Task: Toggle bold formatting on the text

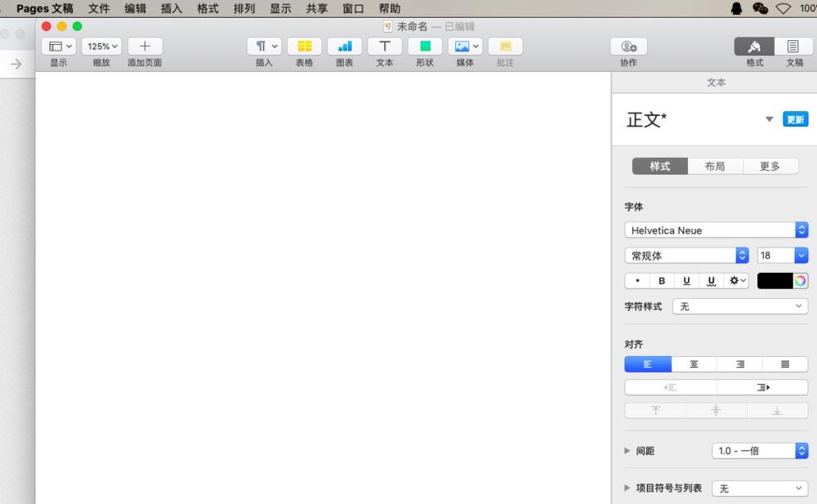Action: point(661,280)
